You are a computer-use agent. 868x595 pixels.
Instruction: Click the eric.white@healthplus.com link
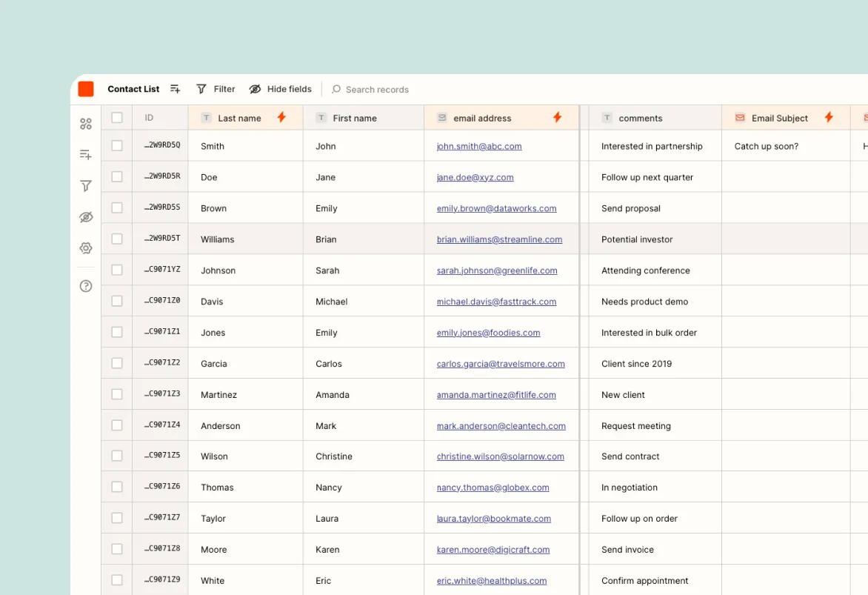[491, 580]
